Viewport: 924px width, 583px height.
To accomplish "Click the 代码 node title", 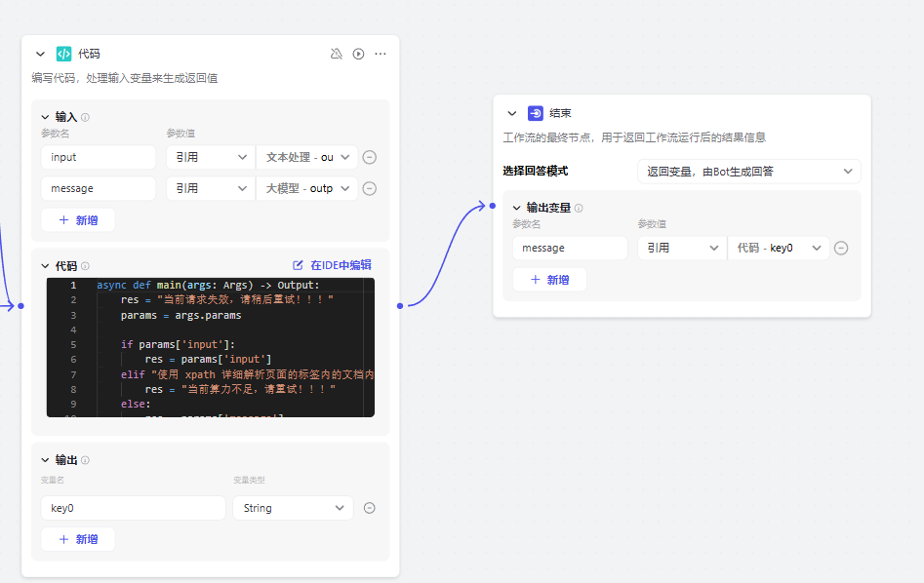I will [89, 54].
